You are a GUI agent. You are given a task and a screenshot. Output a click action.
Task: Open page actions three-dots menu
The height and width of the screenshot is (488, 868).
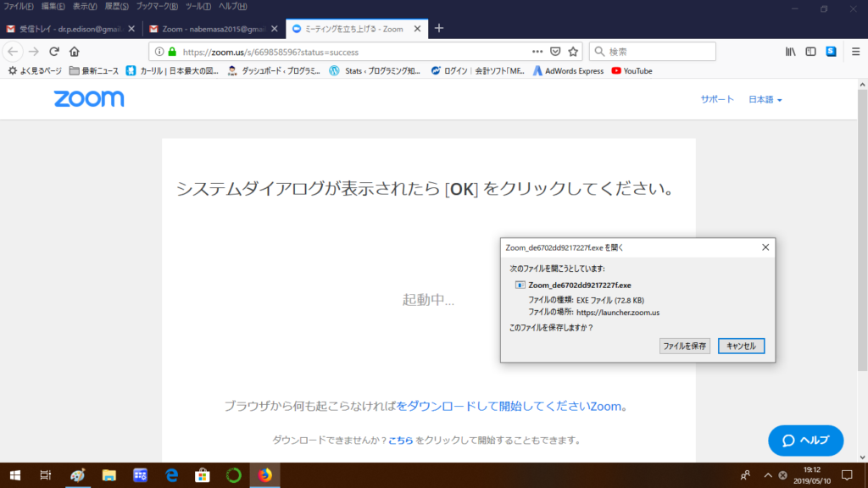click(537, 52)
